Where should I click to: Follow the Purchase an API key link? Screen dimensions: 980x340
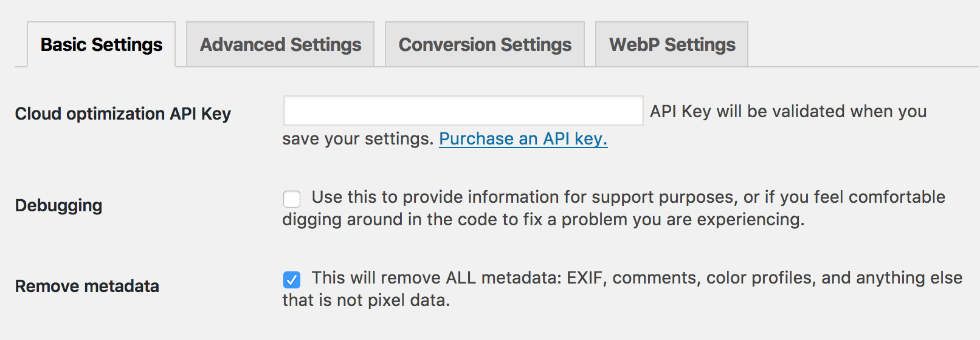click(x=523, y=139)
